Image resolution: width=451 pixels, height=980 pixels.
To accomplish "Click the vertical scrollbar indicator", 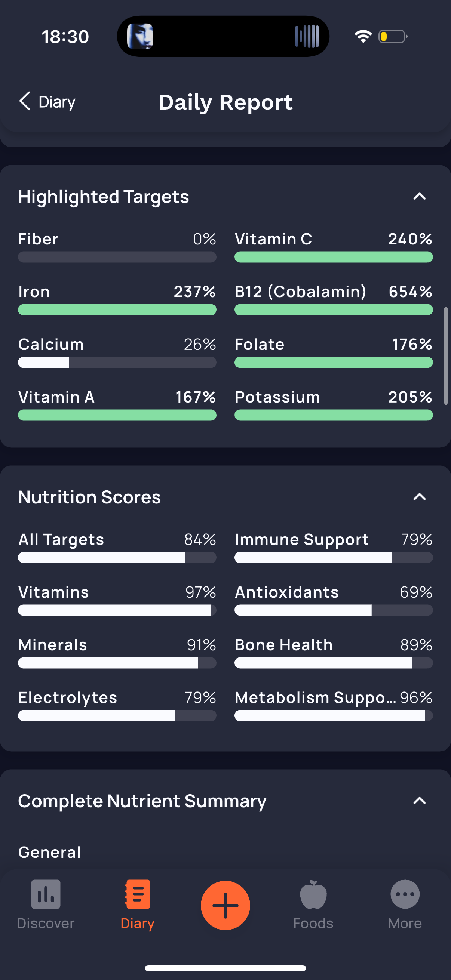I will [446, 356].
